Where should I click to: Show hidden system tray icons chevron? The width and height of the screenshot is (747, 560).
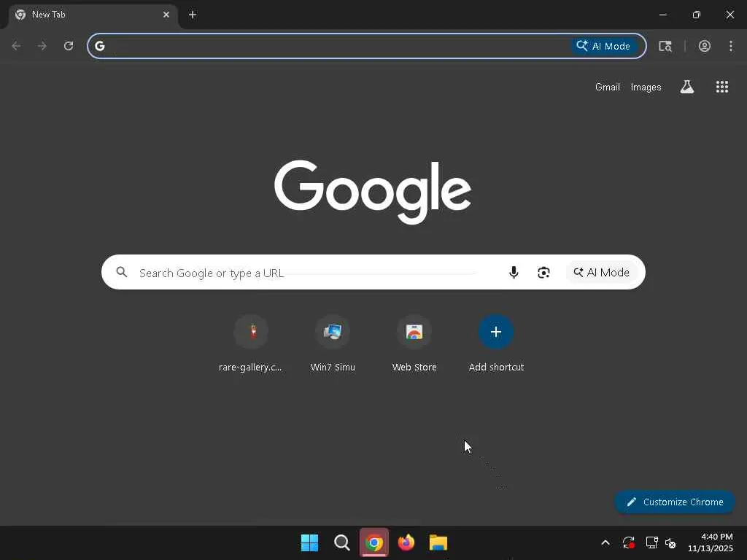click(x=605, y=542)
